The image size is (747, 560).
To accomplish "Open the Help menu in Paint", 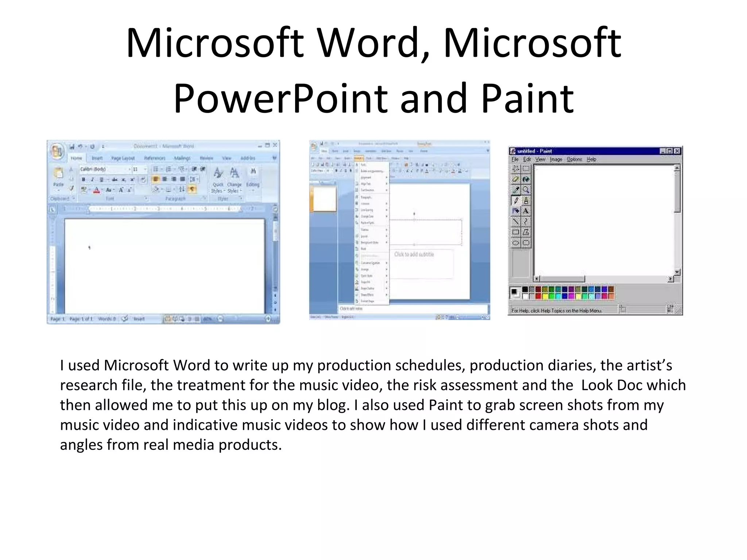I will 591,159.
